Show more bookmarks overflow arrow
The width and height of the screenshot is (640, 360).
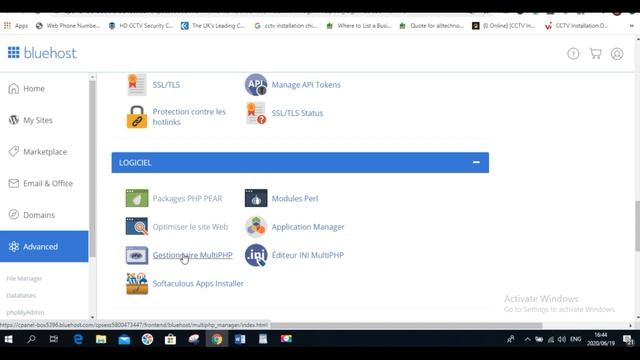[x=631, y=25]
